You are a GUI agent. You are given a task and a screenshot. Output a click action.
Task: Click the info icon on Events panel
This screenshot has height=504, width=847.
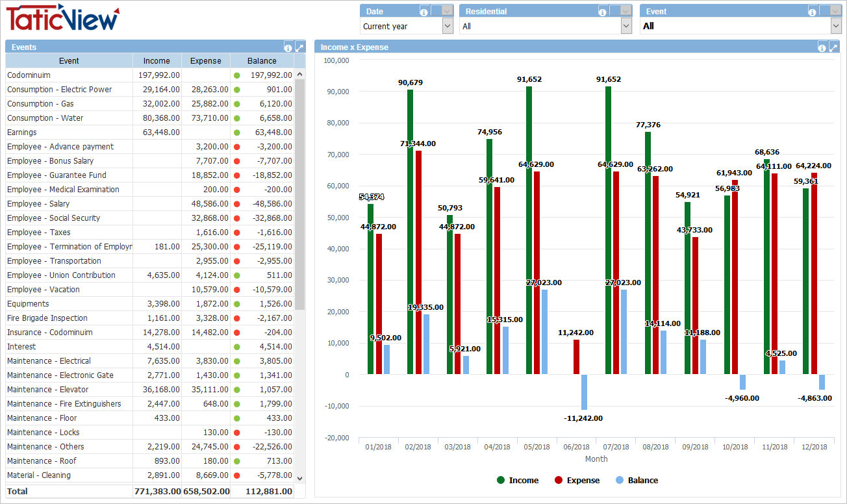pos(288,47)
